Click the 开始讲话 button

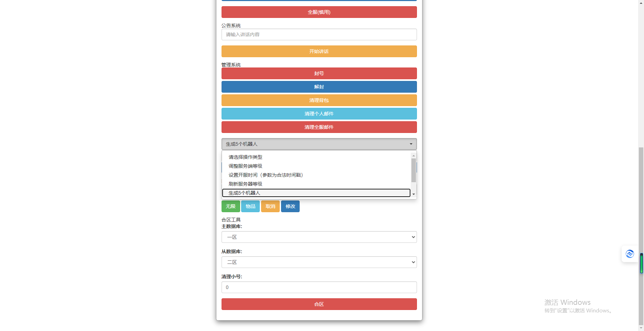pyautogui.click(x=319, y=51)
